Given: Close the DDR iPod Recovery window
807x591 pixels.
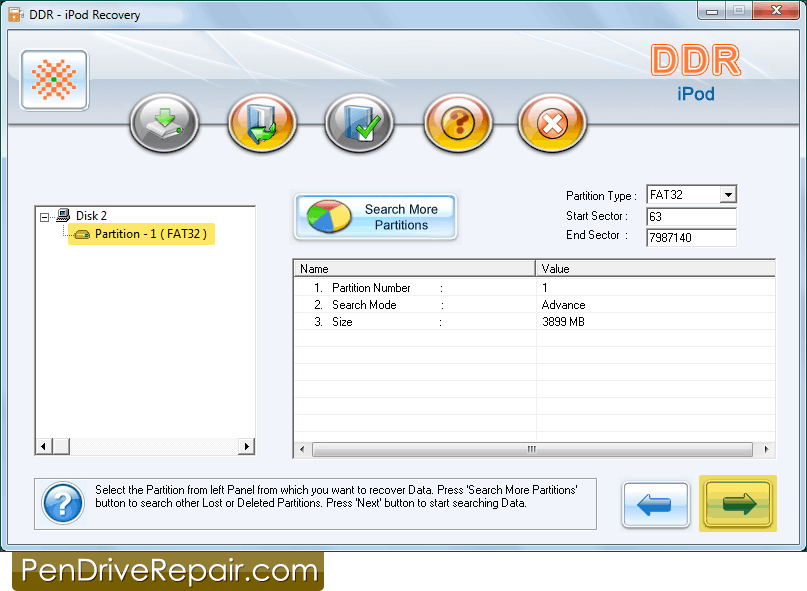Looking at the screenshot, I should [x=777, y=10].
